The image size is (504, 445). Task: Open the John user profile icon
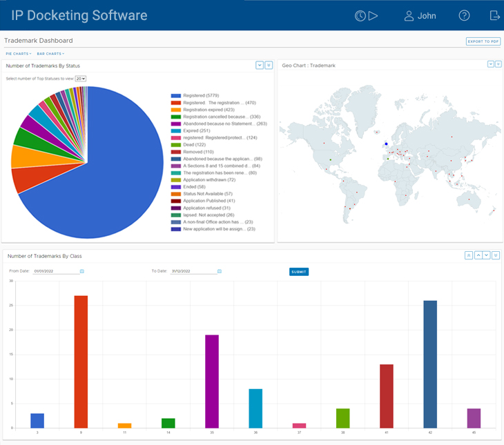pyautogui.click(x=409, y=16)
